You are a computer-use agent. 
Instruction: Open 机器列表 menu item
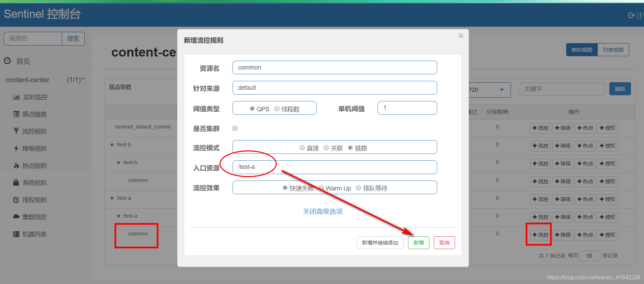point(34,234)
